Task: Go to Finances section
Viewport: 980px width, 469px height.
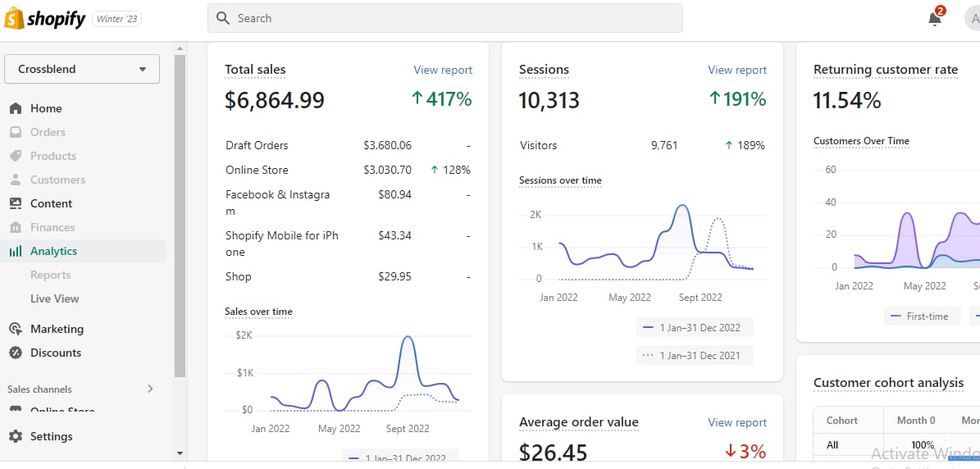Action: pos(52,227)
